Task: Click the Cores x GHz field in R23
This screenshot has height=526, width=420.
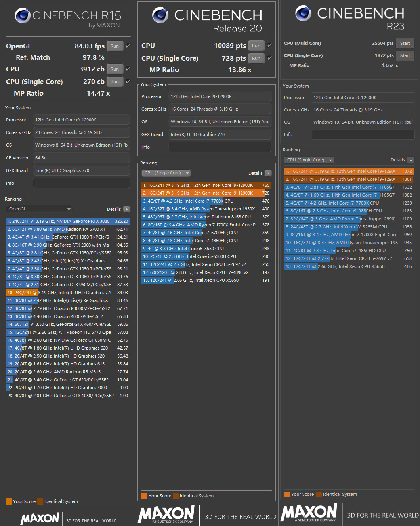Action: tap(363, 110)
